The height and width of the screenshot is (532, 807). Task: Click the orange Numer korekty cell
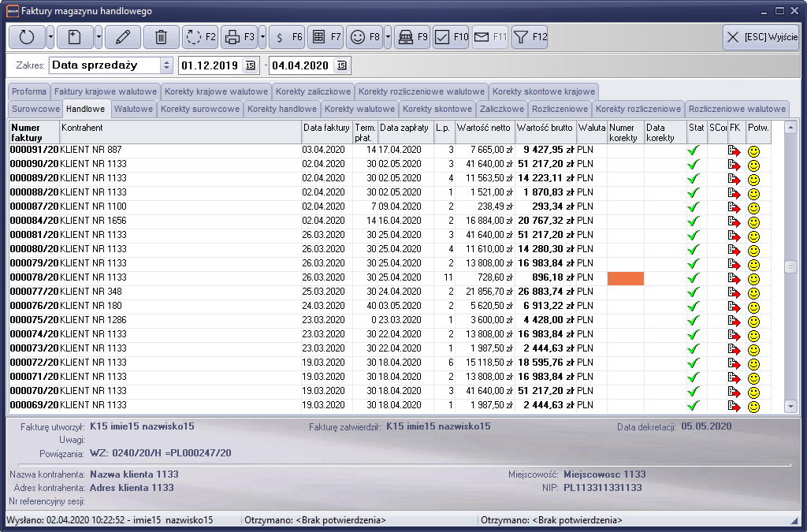[626, 278]
